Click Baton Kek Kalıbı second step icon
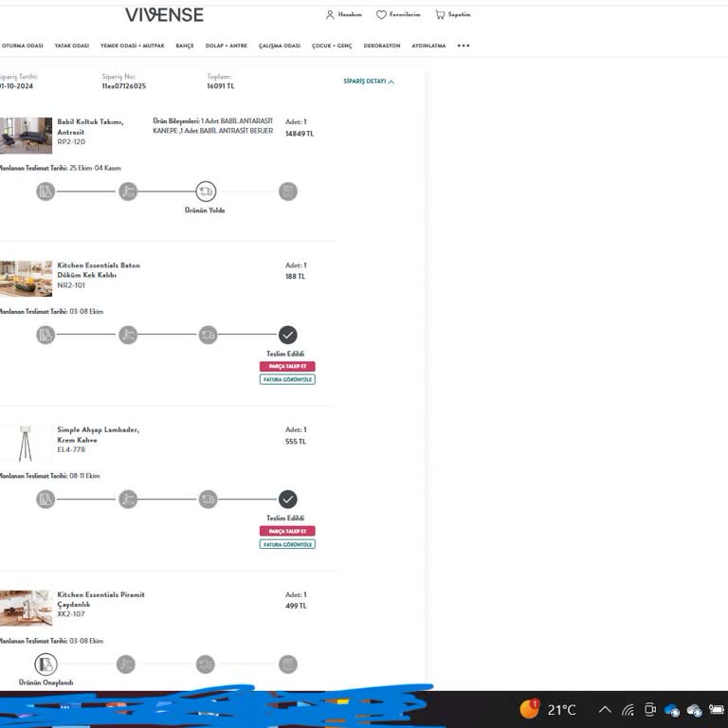Screen dimensions: 728x728 128,335
